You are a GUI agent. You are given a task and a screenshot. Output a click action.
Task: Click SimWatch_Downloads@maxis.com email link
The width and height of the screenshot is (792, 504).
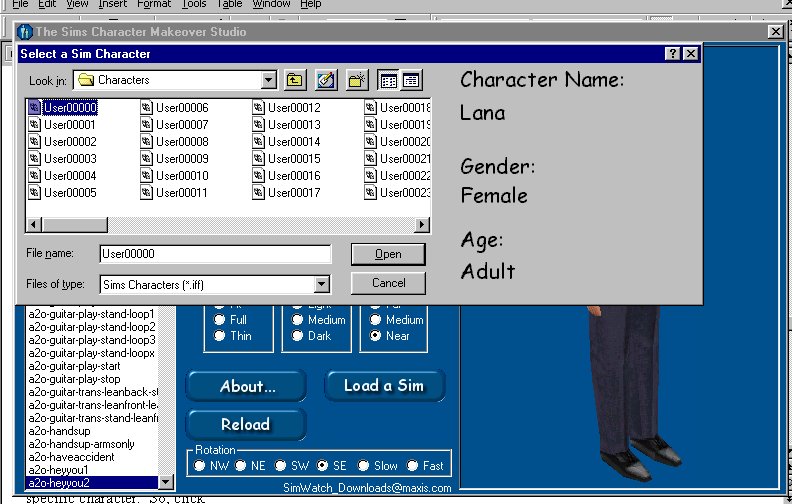coord(367,488)
